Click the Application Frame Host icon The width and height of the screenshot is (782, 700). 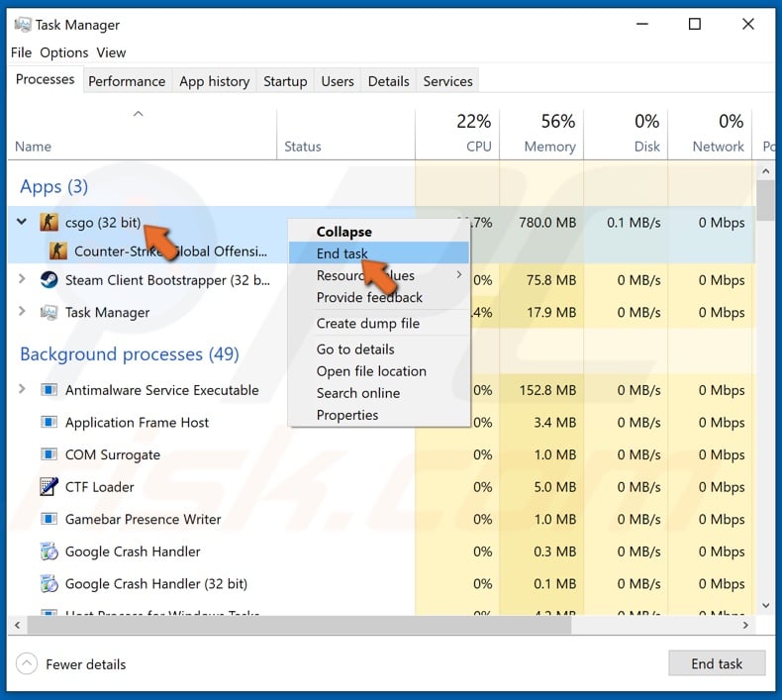point(49,422)
